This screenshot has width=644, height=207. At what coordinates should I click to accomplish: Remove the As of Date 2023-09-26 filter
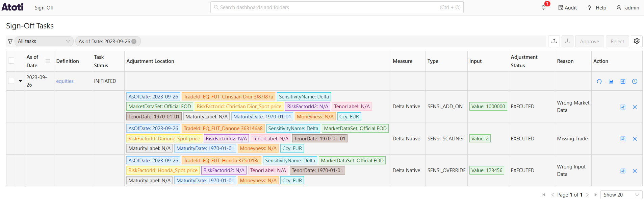click(x=134, y=41)
